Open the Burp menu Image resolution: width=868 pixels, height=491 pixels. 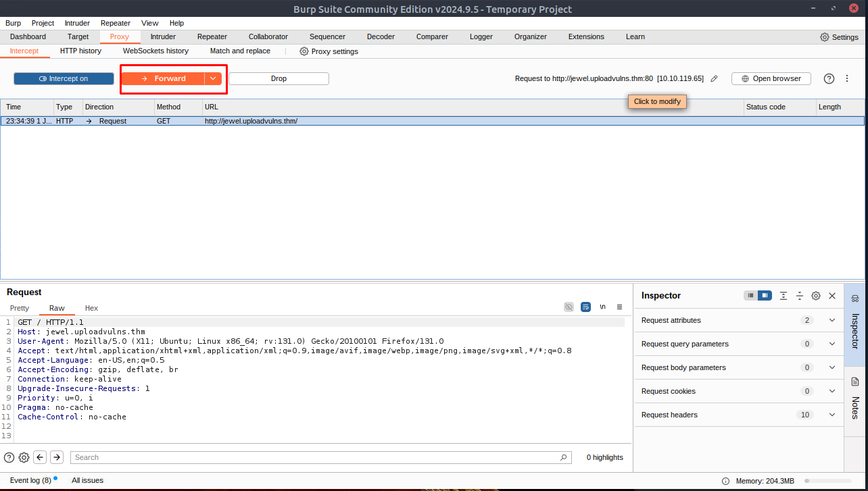click(x=13, y=23)
